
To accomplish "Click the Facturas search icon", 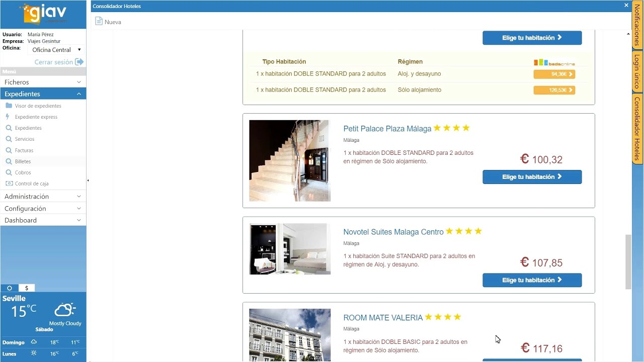I will click(x=9, y=150).
